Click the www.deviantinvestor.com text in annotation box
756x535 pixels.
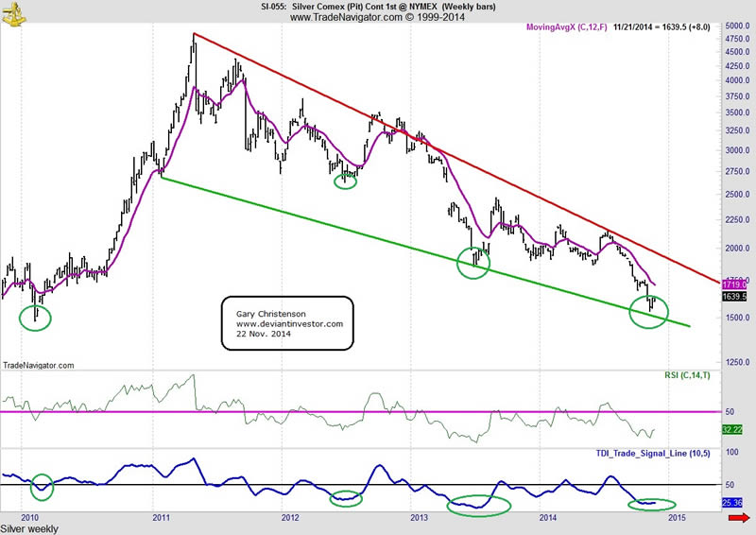(x=289, y=323)
